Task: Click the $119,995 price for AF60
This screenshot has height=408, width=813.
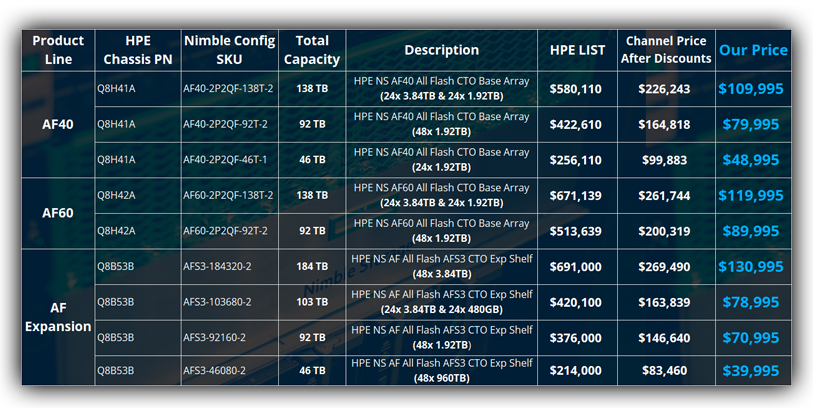Action: [750, 196]
